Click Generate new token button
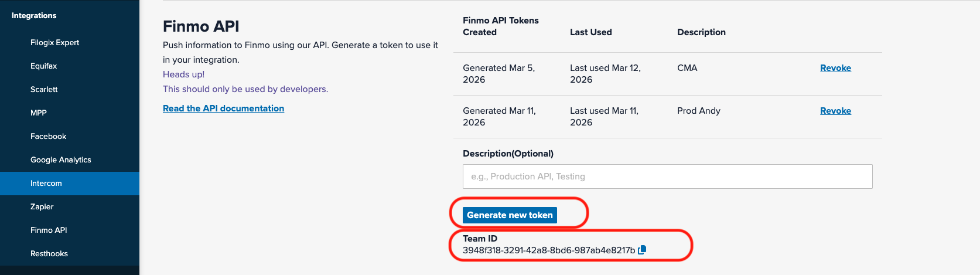Viewport: 980px width, 275px height. click(x=510, y=215)
